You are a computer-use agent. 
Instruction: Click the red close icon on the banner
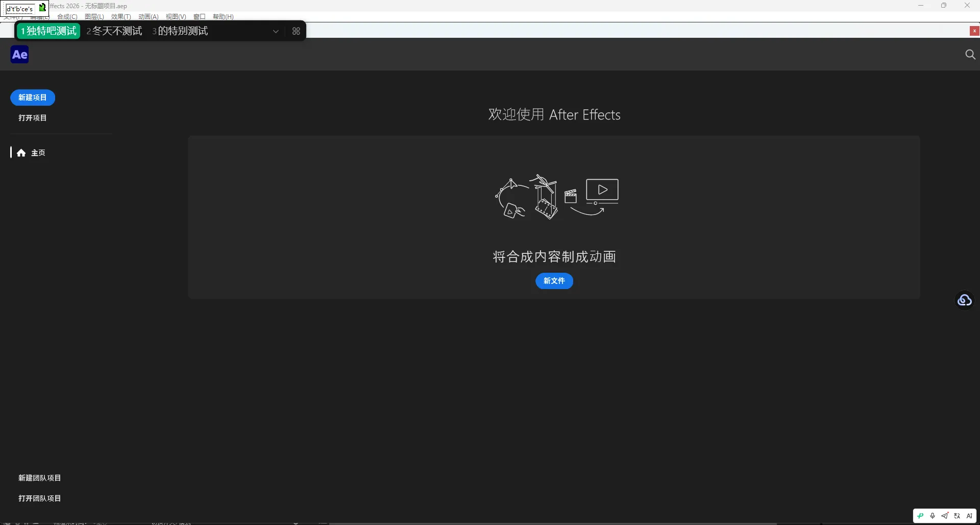tap(974, 31)
